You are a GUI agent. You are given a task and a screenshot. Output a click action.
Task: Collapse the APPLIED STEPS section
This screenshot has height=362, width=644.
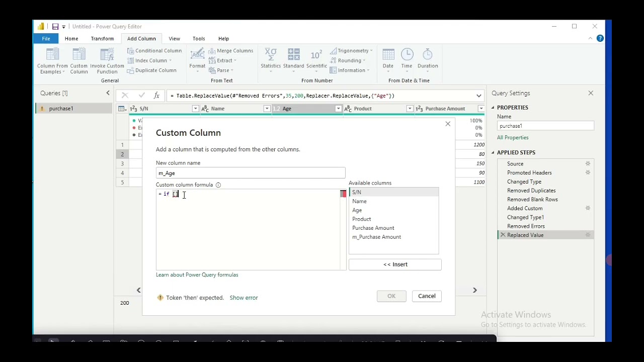493,152
